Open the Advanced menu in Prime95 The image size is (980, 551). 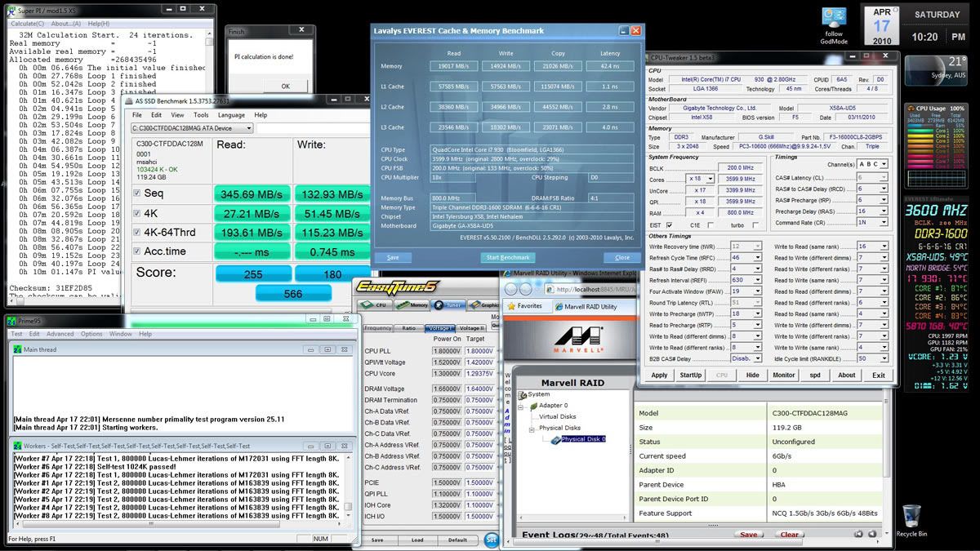60,334
